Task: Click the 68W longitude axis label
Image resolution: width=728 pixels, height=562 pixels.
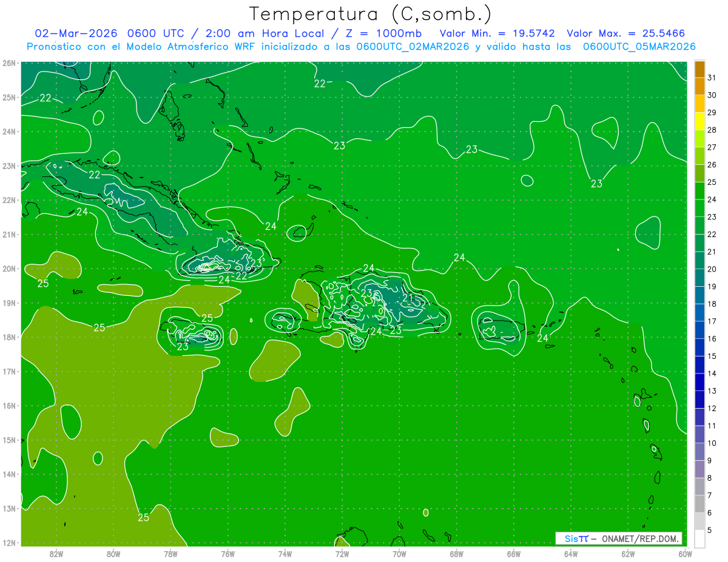Action: click(457, 554)
